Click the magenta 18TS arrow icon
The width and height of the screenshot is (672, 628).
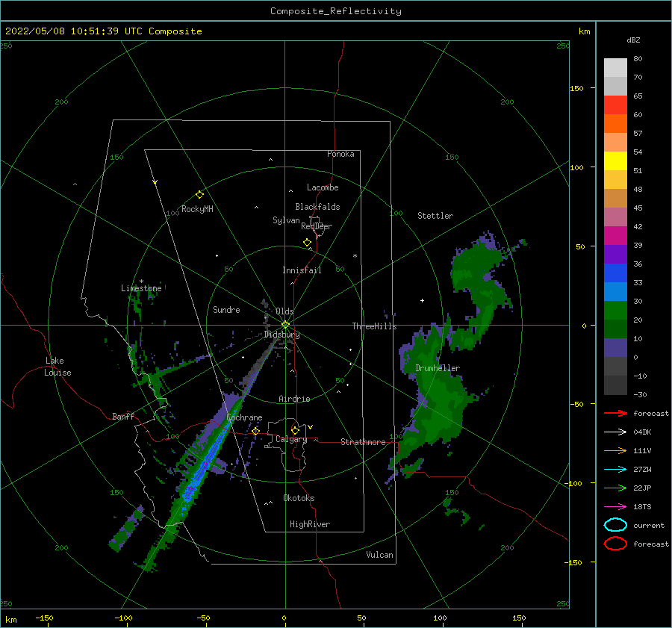point(615,507)
